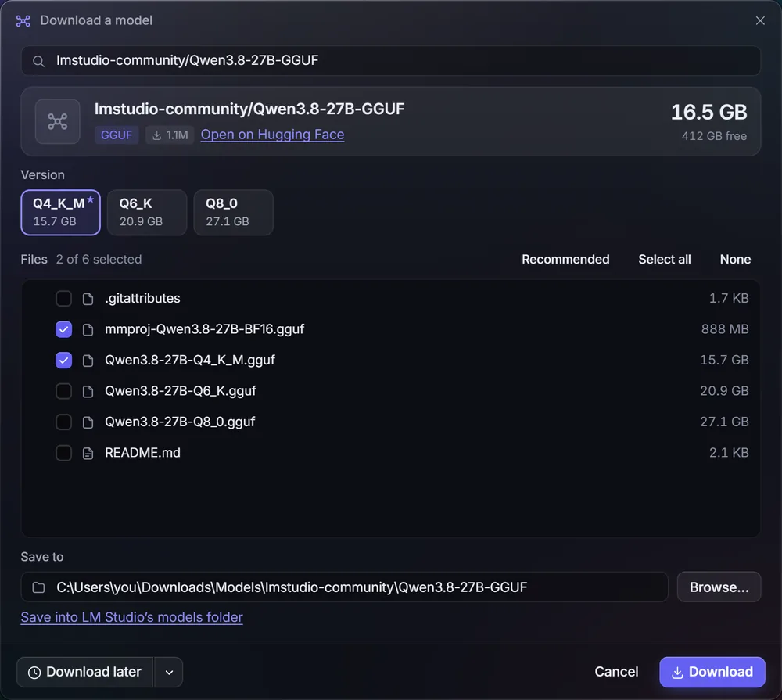Click the '2.1 KB' size value
782x700 pixels.
(x=729, y=453)
